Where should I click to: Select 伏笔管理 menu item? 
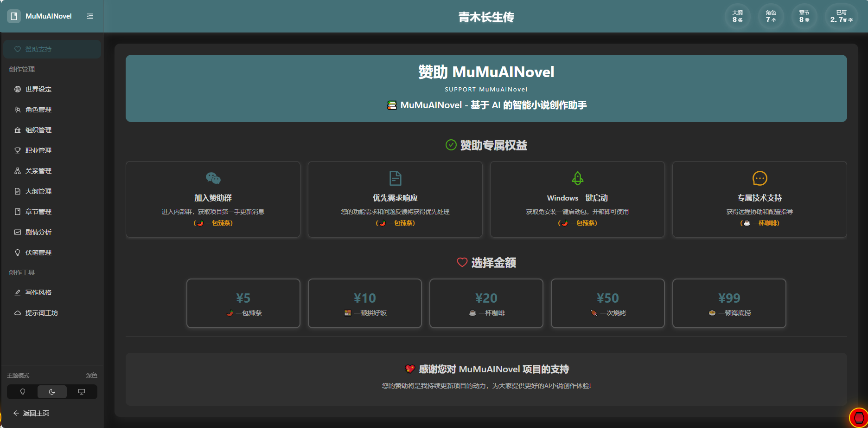[x=52, y=253]
